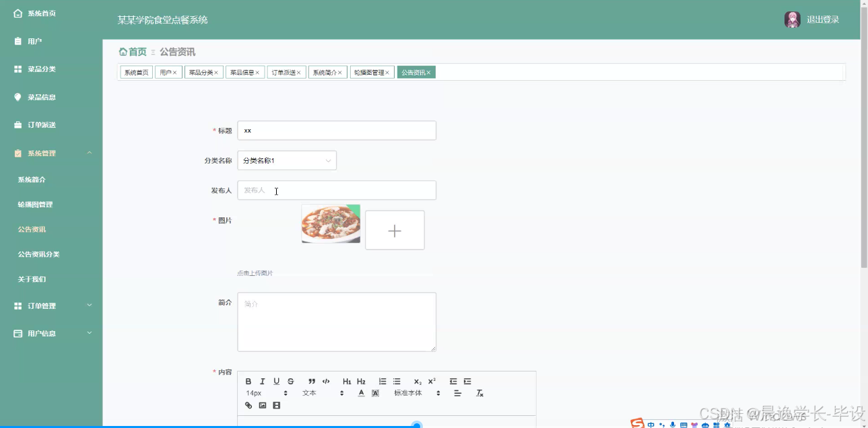Open the text alignment options
This screenshot has height=428, width=868.
pyautogui.click(x=458, y=393)
